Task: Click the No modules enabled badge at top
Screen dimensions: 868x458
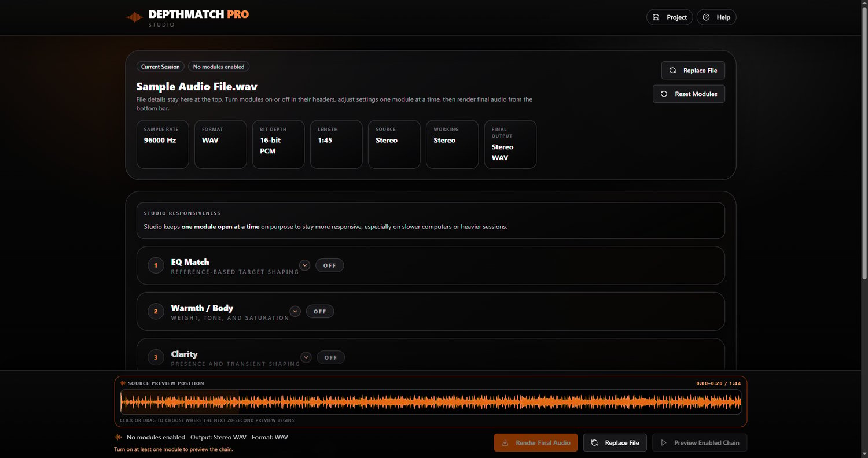Action: pyautogui.click(x=219, y=67)
